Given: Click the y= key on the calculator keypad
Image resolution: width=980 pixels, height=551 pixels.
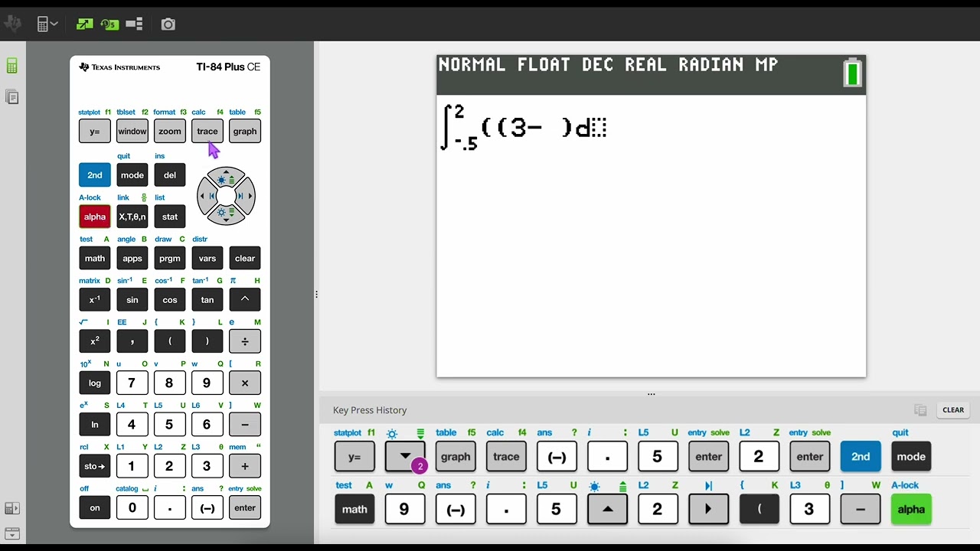Looking at the screenshot, I should point(95,131).
